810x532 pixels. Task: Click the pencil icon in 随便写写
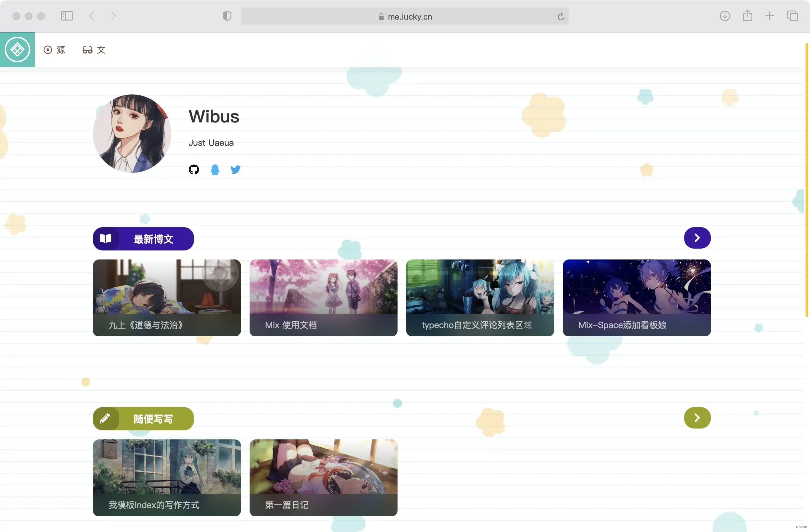(105, 418)
